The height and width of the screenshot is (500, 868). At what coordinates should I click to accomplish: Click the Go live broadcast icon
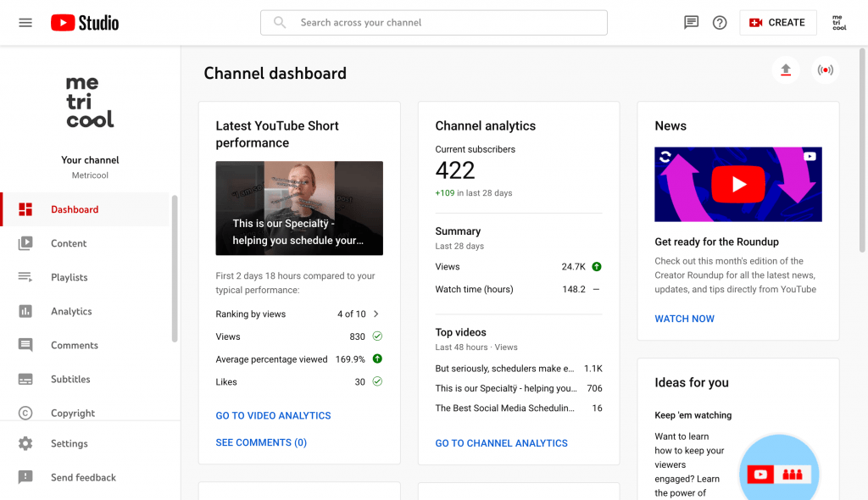[x=825, y=69]
